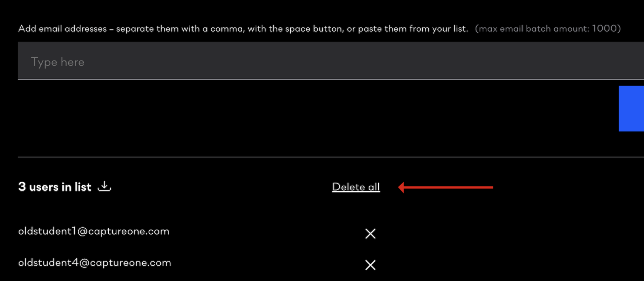The image size is (644, 281).
Task: Click the max email batch amount note
Action: pos(548,29)
